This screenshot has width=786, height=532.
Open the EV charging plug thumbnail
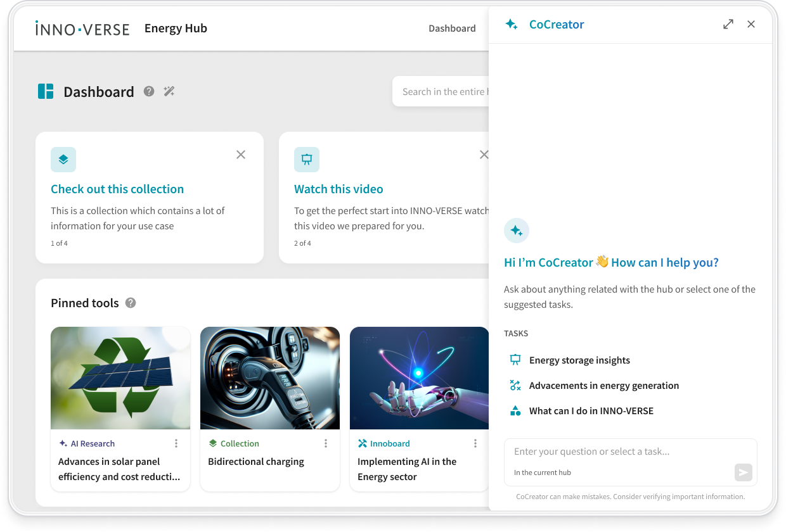(270, 378)
